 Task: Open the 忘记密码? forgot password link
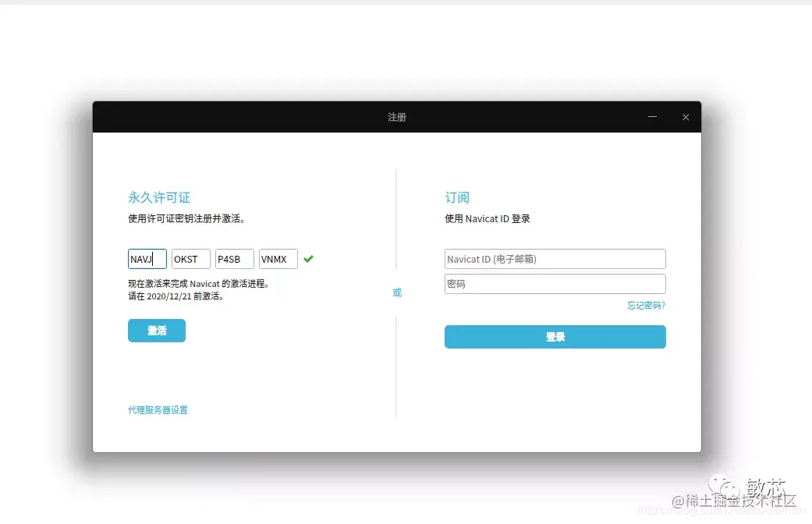point(647,306)
